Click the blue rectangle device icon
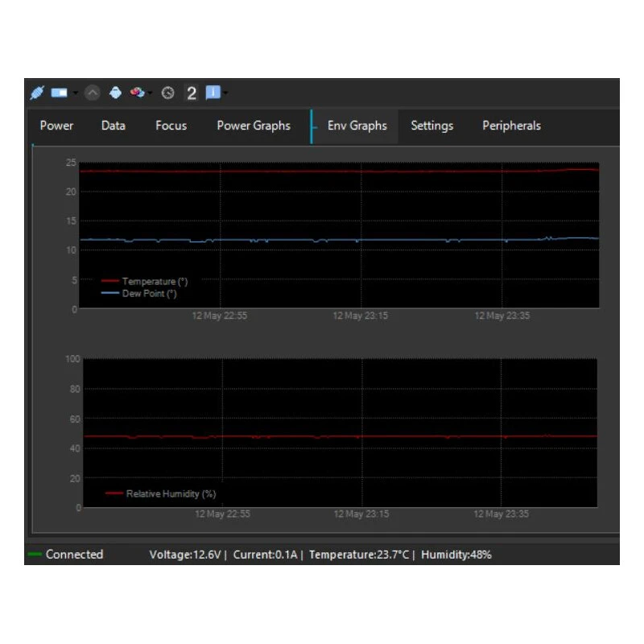Image resolution: width=644 pixels, height=644 pixels. tap(59, 93)
